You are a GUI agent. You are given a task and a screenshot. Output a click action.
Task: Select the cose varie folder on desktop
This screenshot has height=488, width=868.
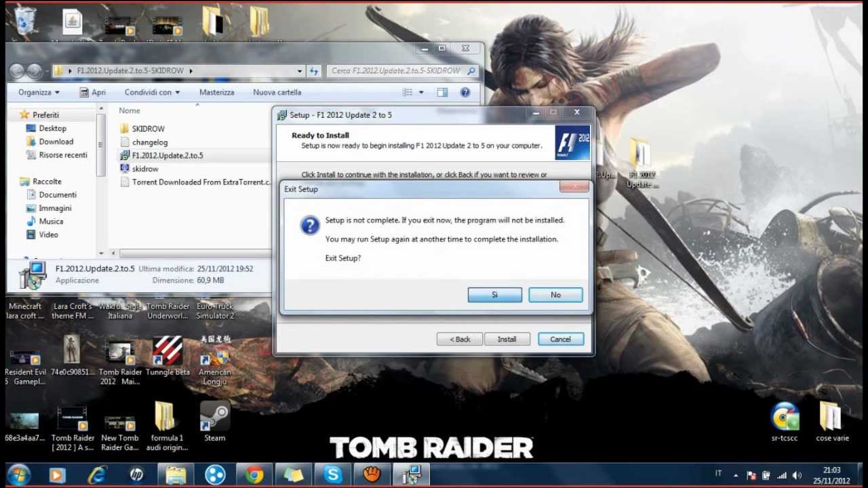coord(832,422)
